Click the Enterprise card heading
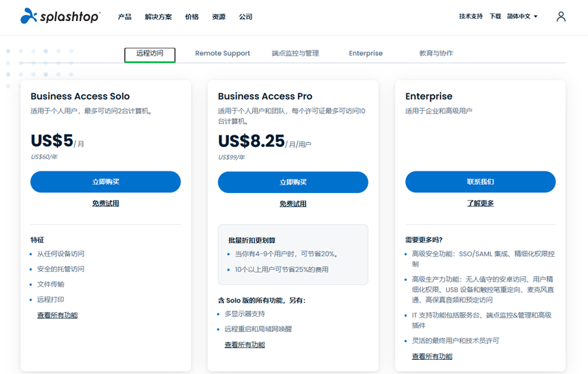Image resolution: width=588 pixels, height=374 pixels. 429,97
